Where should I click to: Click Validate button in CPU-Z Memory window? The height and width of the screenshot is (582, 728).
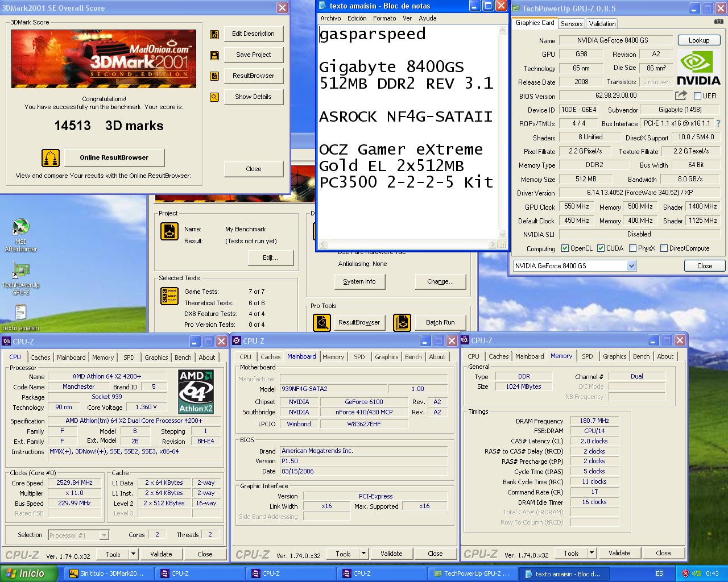[x=619, y=553]
